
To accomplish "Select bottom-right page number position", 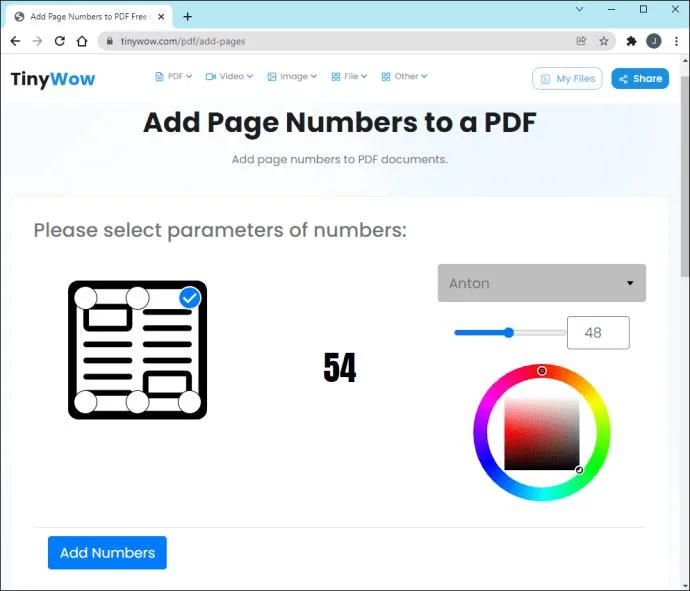I will (190, 402).
